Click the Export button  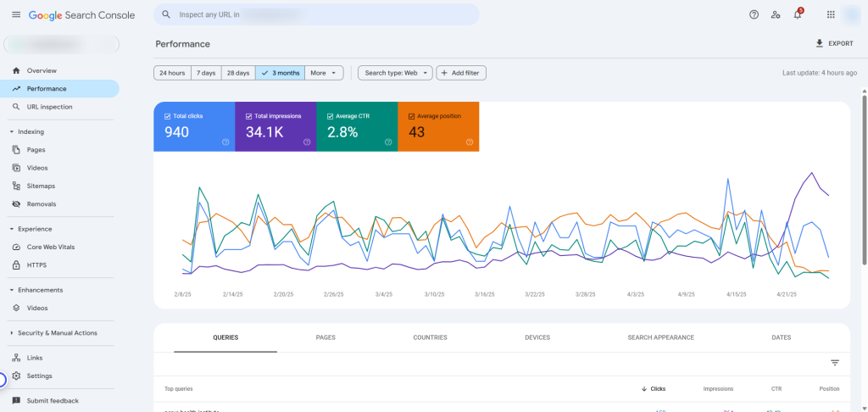pos(834,43)
